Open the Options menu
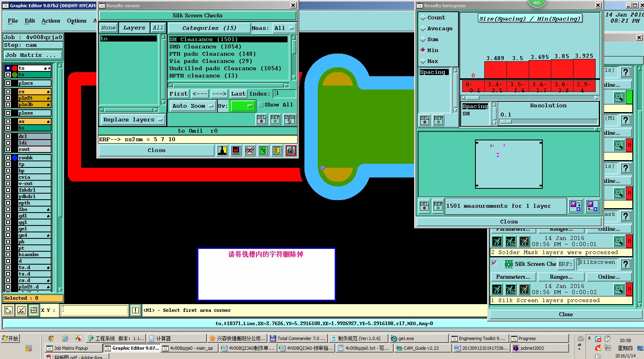The height and width of the screenshot is (359, 644). click(x=77, y=21)
